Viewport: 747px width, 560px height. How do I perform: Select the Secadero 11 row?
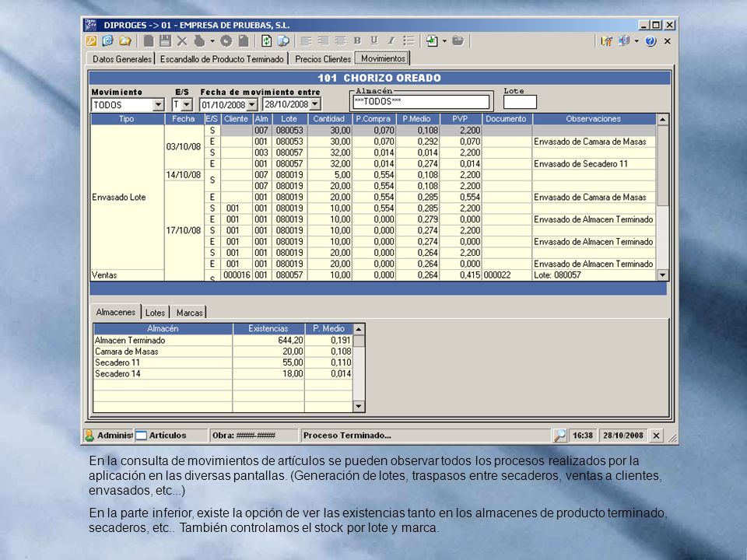click(x=223, y=362)
